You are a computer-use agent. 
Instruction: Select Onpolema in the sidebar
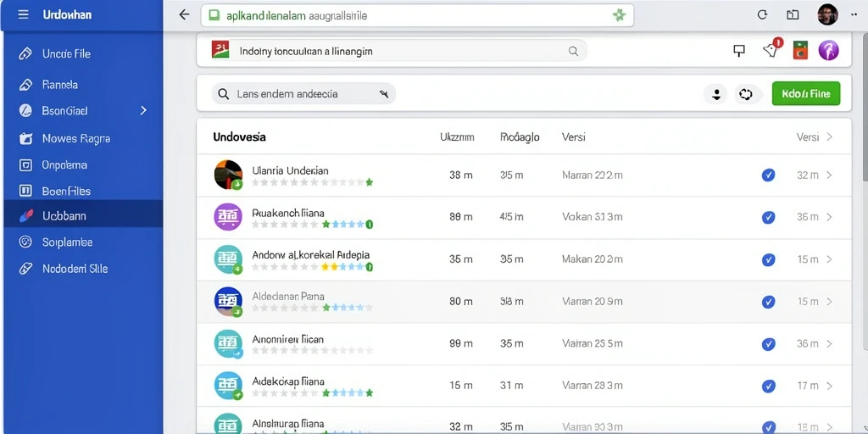point(83,165)
